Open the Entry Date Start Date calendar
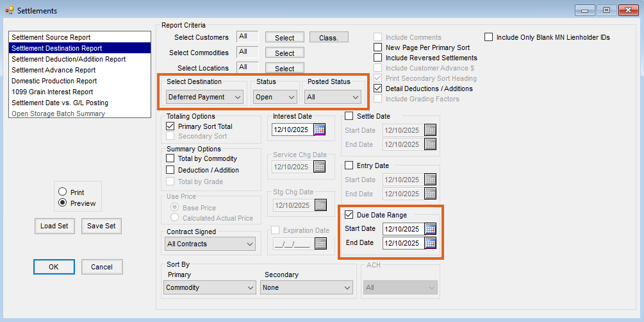This screenshot has height=322, width=644. [x=430, y=180]
